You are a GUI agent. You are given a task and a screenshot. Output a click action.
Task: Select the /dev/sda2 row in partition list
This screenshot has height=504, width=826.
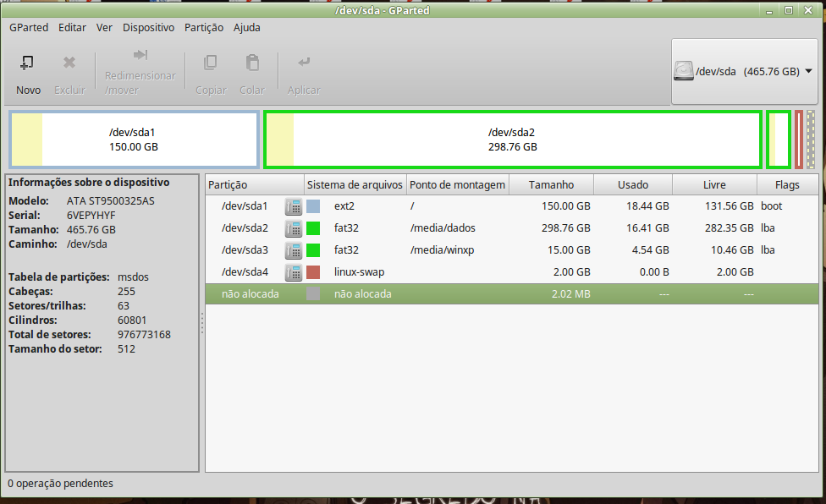(511, 228)
